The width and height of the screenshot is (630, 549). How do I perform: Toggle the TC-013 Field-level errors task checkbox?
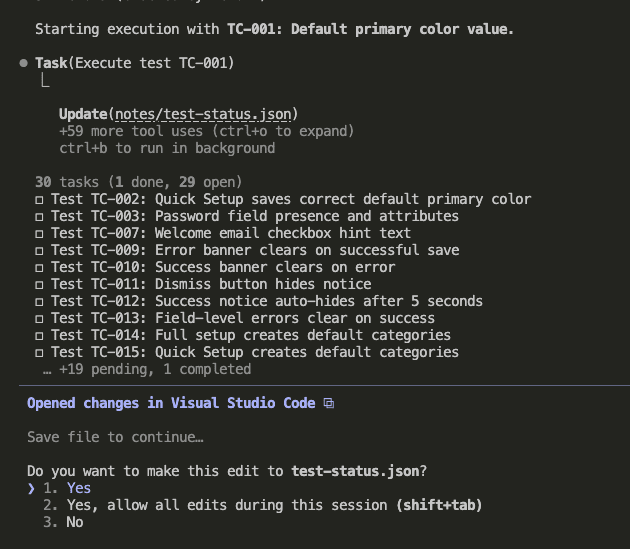(x=39, y=319)
